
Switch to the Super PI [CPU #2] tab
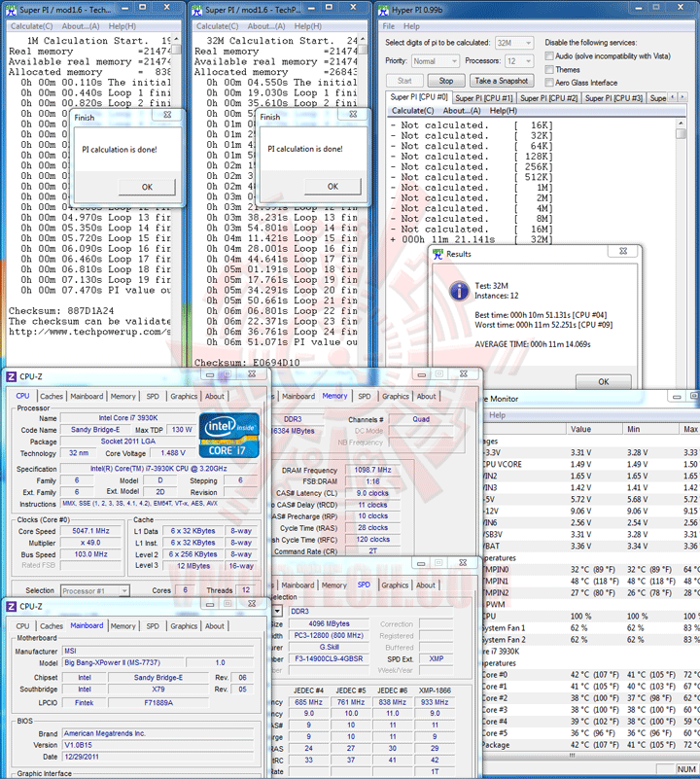(x=548, y=98)
